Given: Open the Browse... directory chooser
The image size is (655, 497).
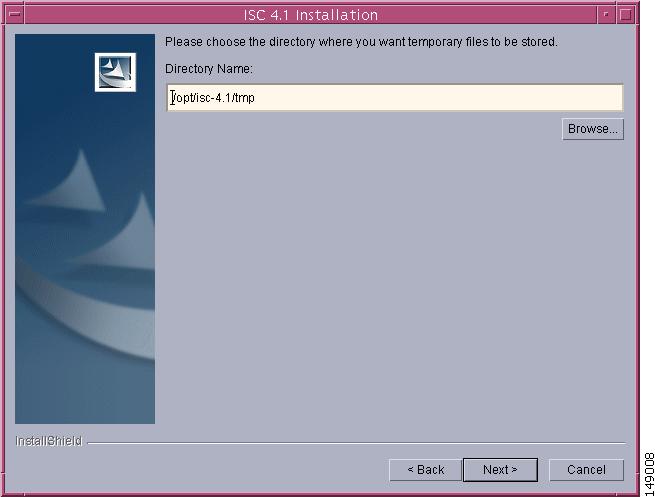Looking at the screenshot, I should click(593, 129).
